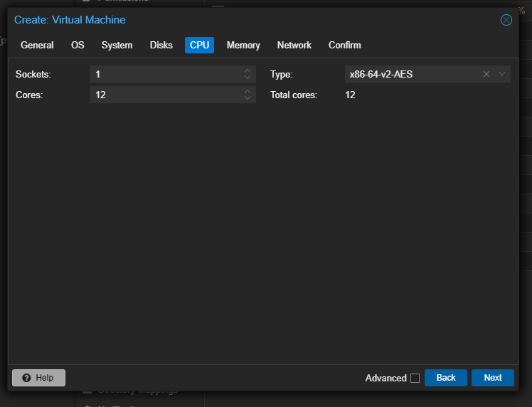Increase the Sockets value with up arrow
The width and height of the screenshot is (532, 407).
click(248, 71)
